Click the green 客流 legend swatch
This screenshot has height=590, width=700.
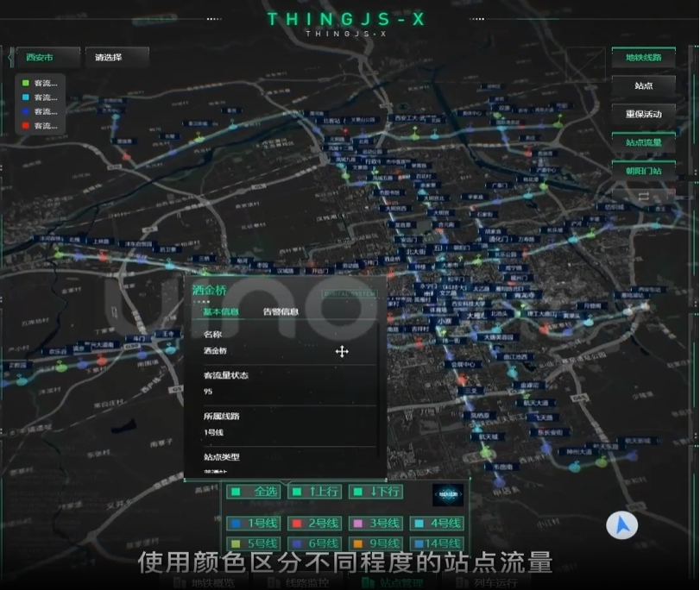click(25, 83)
